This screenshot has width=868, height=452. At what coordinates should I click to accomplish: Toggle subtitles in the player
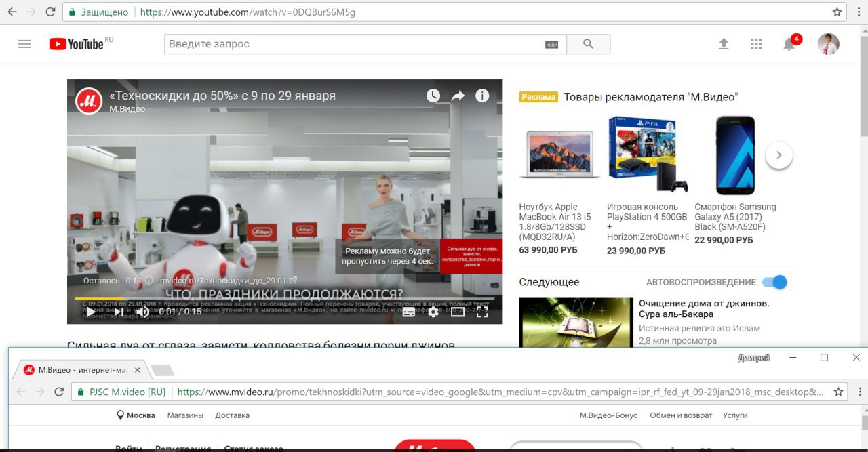click(x=409, y=312)
